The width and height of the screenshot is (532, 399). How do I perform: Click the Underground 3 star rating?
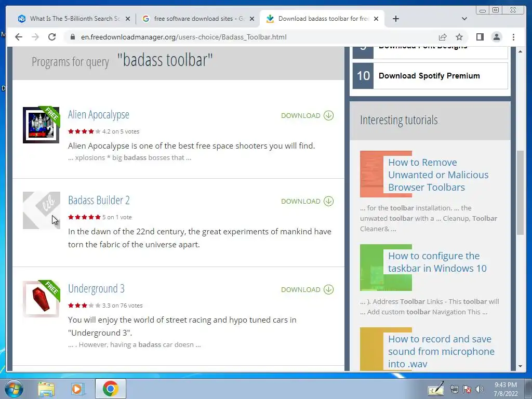click(x=84, y=305)
